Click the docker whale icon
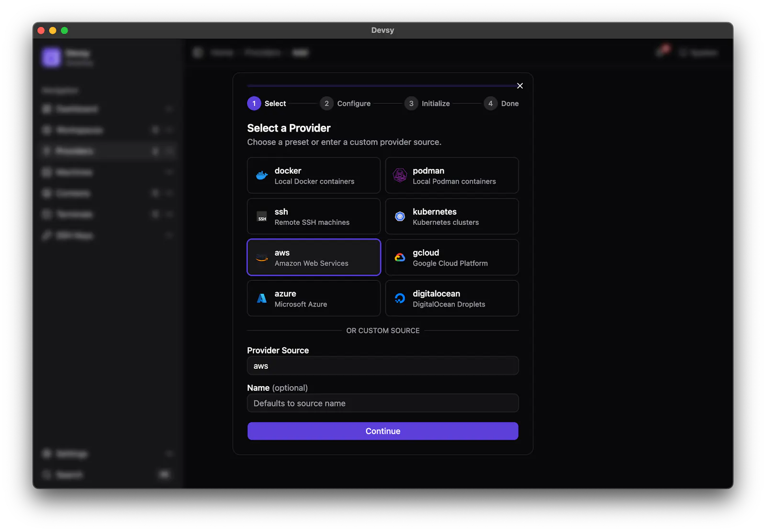The height and width of the screenshot is (532, 766). pos(262,176)
